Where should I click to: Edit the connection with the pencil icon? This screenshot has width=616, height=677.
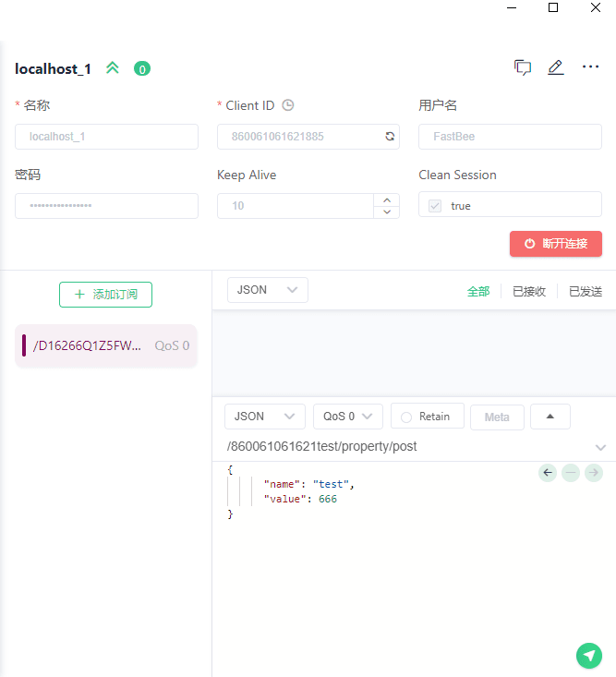[556, 67]
